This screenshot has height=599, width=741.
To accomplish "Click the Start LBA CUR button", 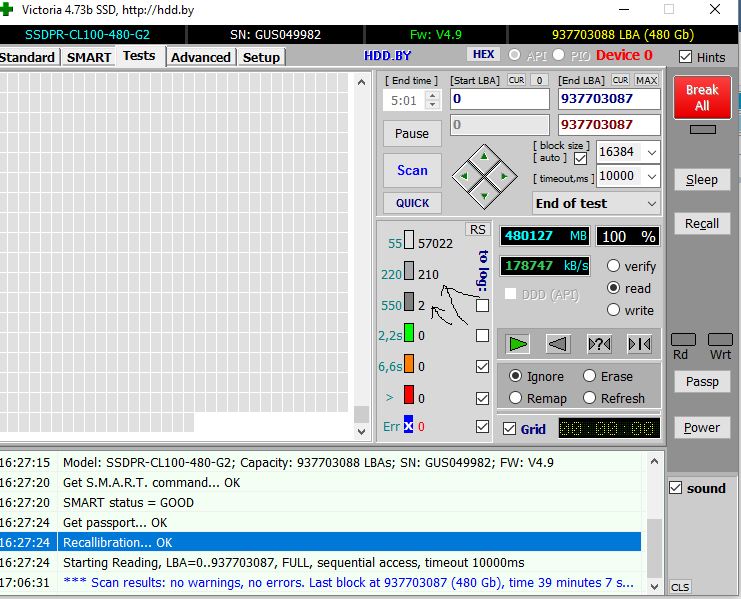I will [x=516, y=80].
